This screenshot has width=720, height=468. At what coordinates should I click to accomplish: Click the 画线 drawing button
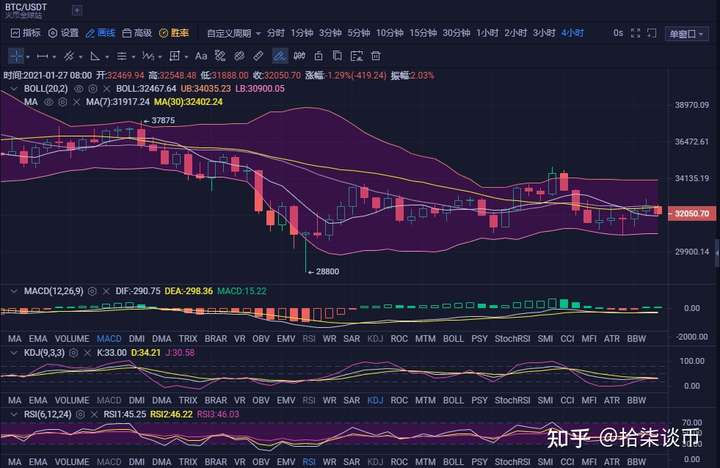pos(100,33)
